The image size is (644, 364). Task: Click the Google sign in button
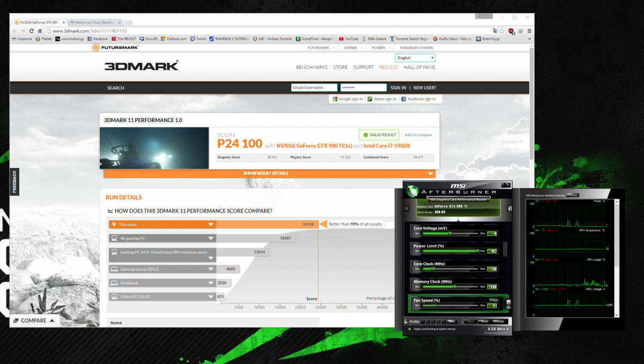coord(347,99)
